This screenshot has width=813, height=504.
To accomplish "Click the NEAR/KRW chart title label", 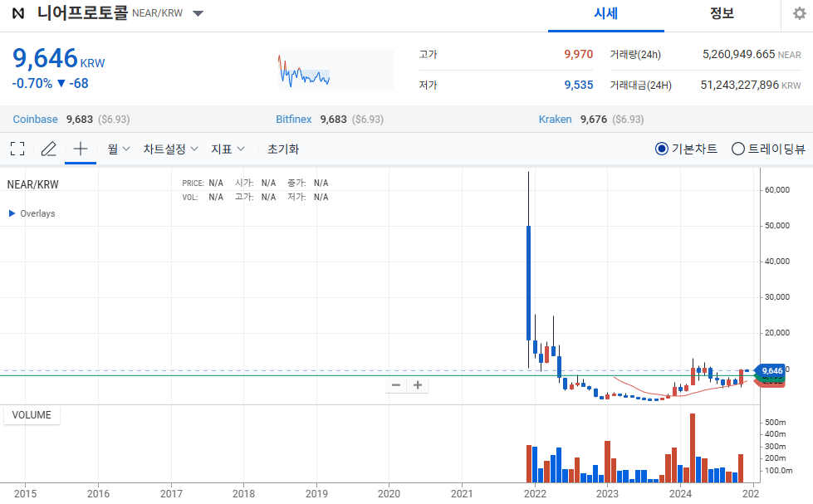I will point(32,184).
